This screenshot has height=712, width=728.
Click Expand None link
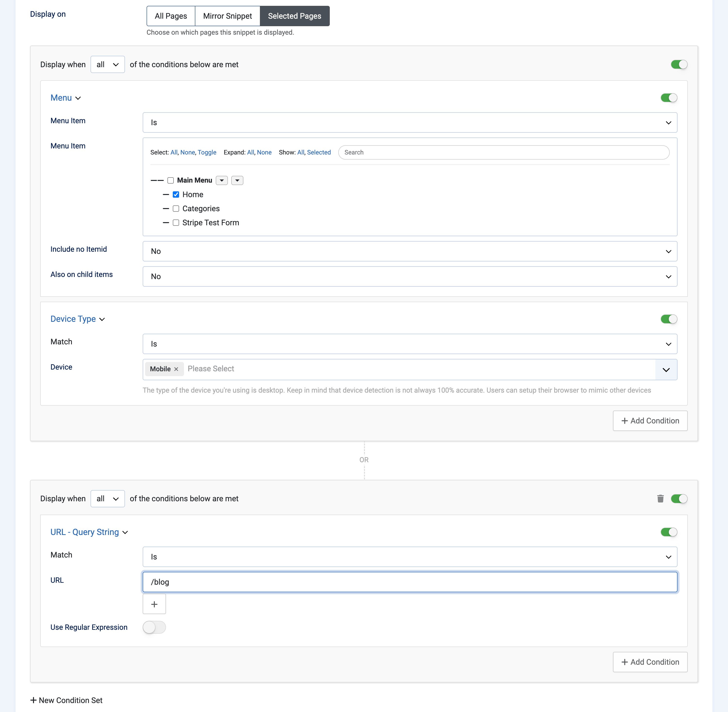point(264,153)
